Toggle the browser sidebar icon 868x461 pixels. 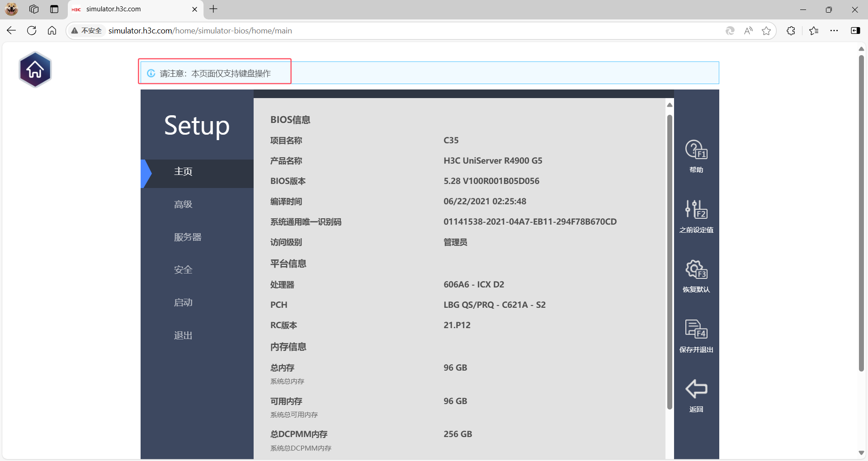click(x=855, y=31)
